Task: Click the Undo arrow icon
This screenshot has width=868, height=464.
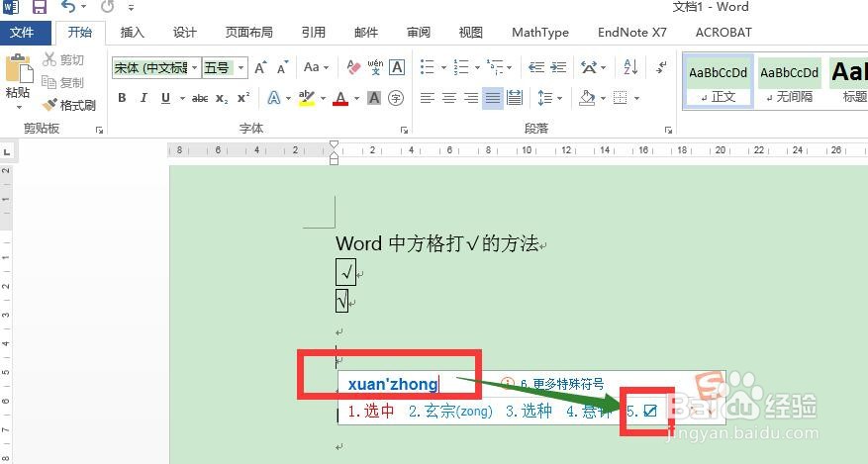Action: point(67,6)
